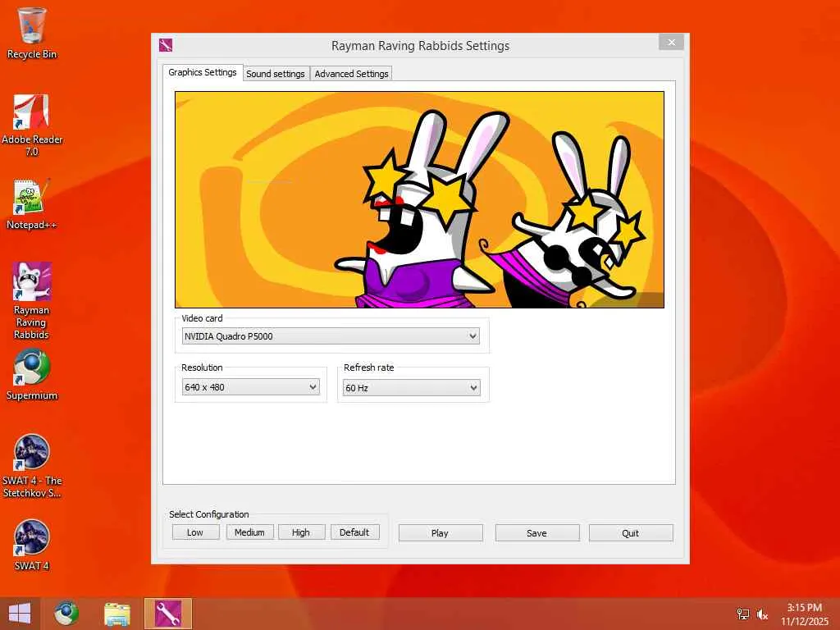Click the Save button

coord(537,533)
